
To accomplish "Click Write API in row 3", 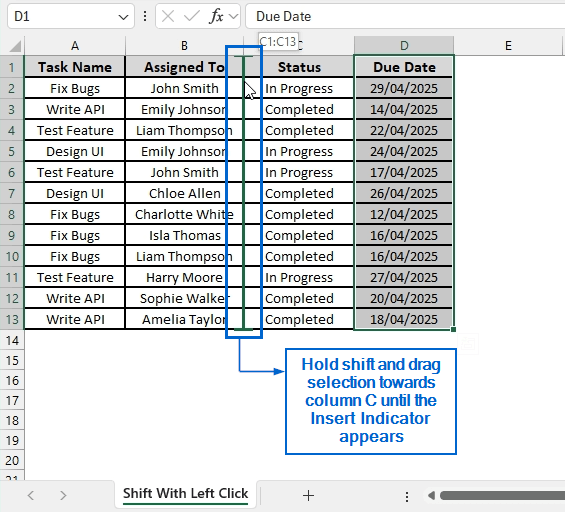I will (x=75, y=109).
